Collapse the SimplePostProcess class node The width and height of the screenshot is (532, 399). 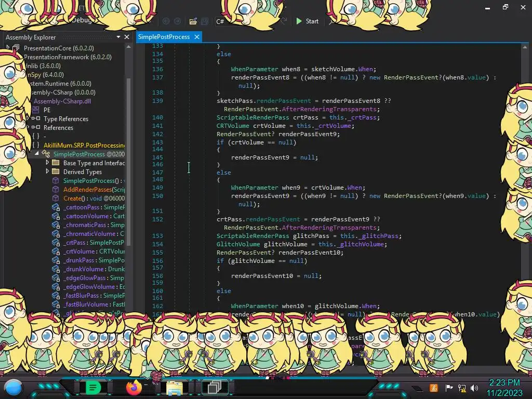(36, 154)
